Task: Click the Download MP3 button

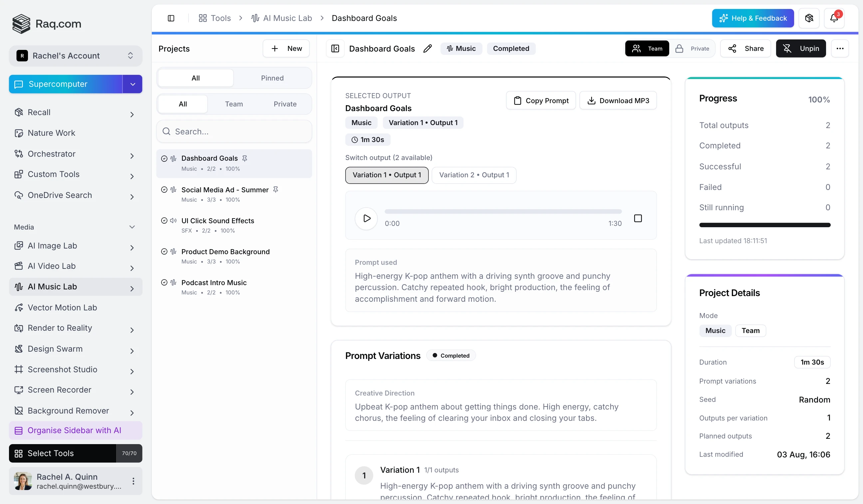Action: pos(618,100)
